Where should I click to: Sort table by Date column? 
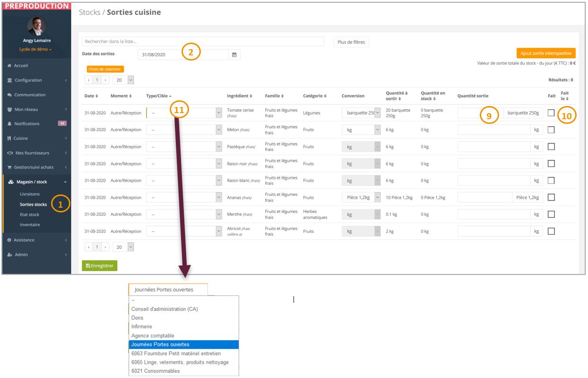(91, 96)
